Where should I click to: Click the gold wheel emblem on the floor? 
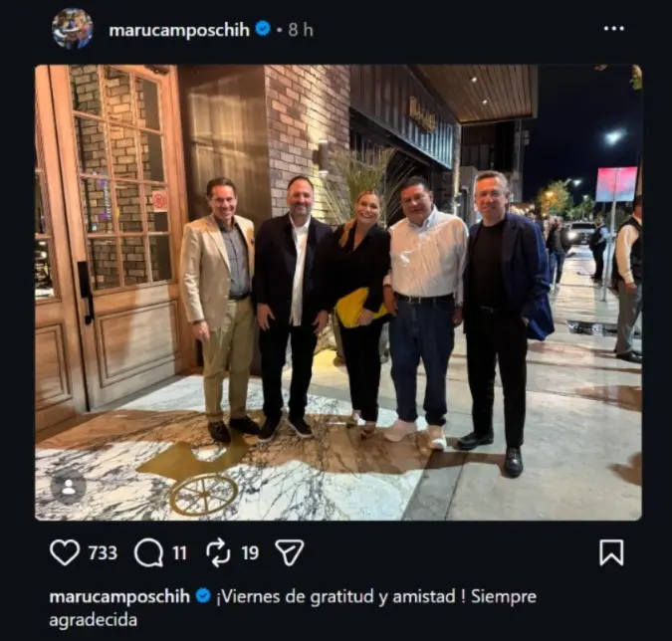click(204, 494)
